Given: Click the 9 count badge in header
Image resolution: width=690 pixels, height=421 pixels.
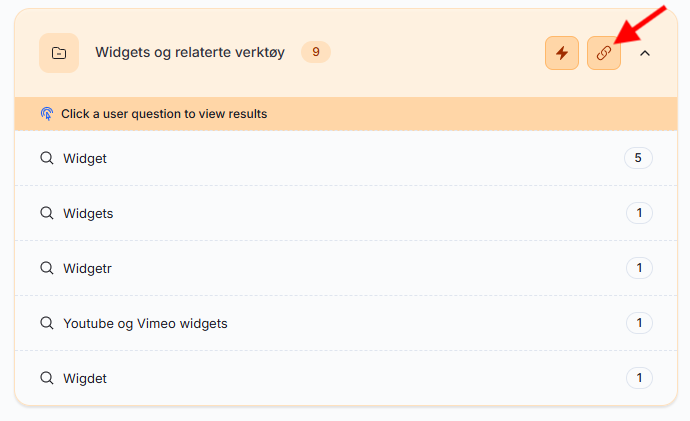Looking at the screenshot, I should click(x=316, y=52).
